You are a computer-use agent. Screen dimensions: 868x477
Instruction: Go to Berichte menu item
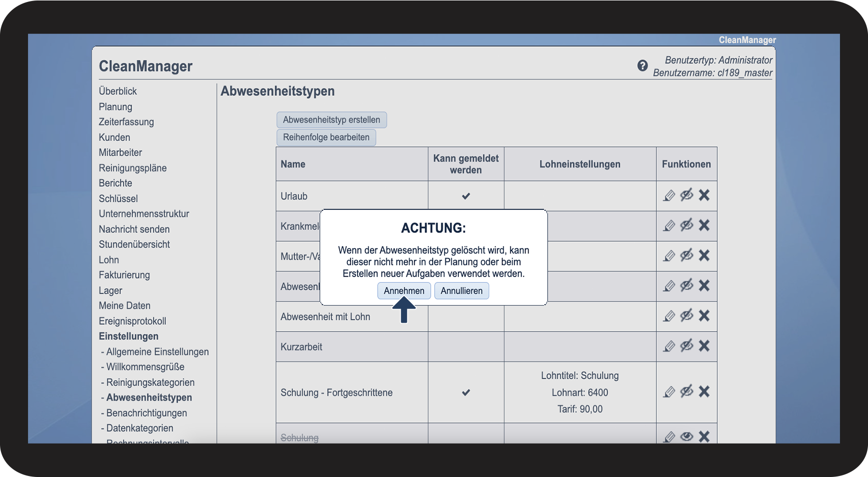[115, 183]
